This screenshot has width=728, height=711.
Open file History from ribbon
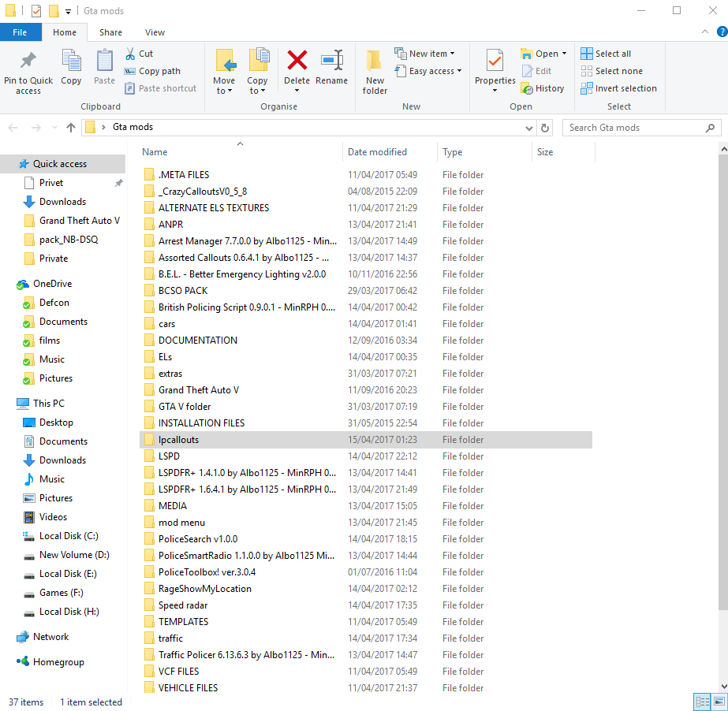click(x=543, y=88)
